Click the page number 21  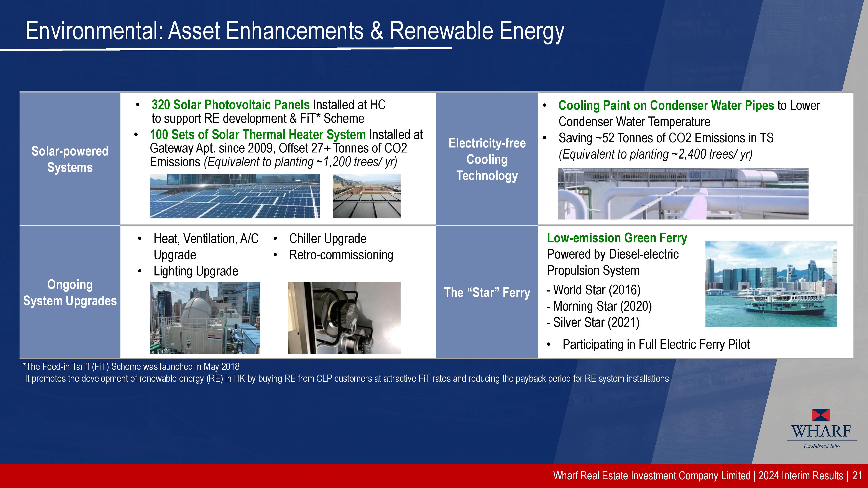tap(857, 476)
